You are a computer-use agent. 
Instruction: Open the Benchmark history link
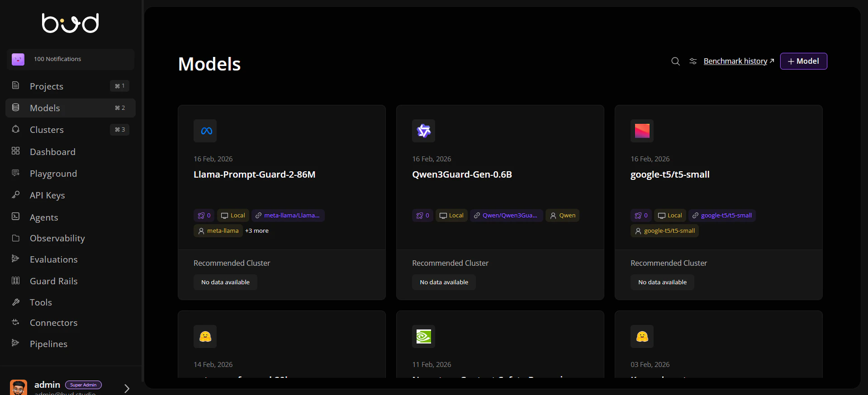(x=739, y=61)
